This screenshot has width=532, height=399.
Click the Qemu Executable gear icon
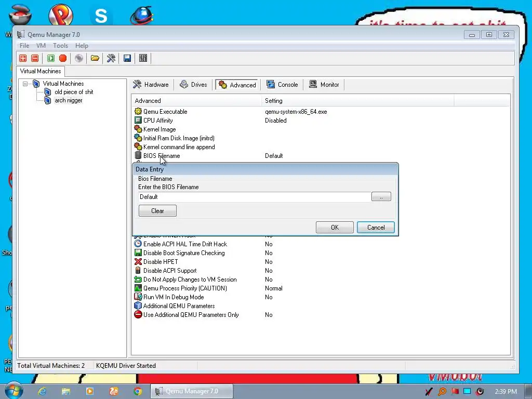pos(138,111)
